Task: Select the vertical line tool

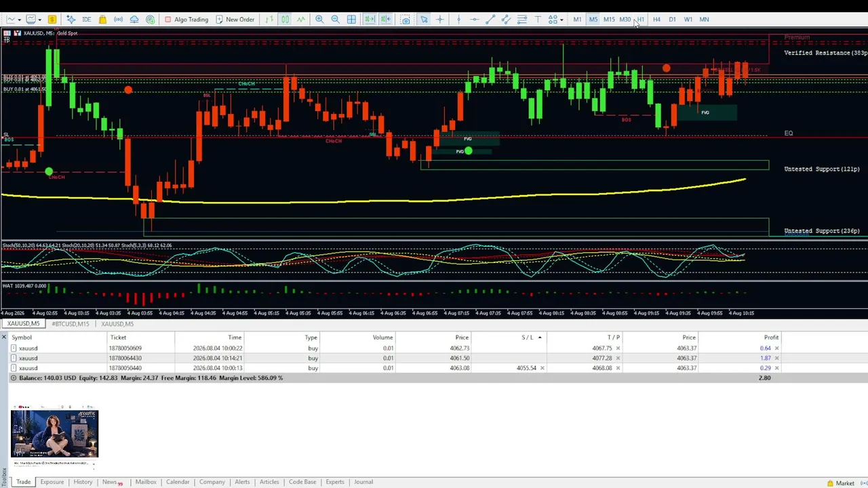Action: [x=458, y=20]
